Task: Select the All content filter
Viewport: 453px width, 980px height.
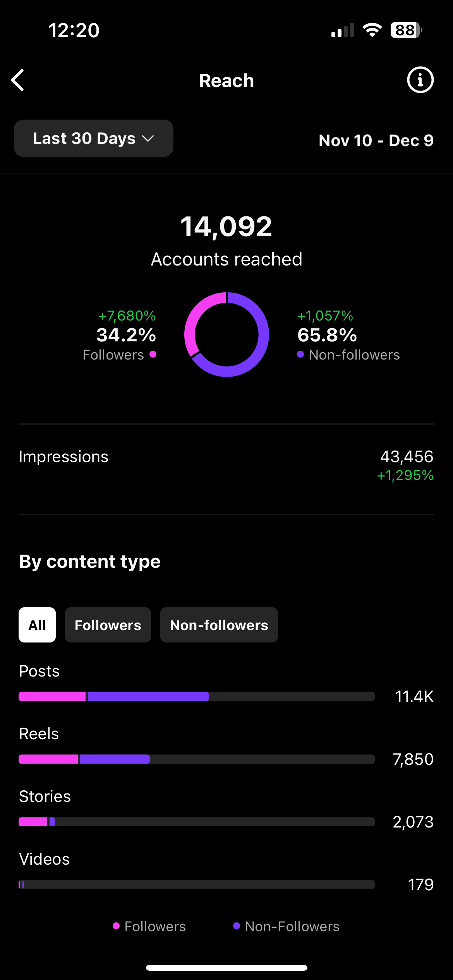Action: pyautogui.click(x=37, y=625)
